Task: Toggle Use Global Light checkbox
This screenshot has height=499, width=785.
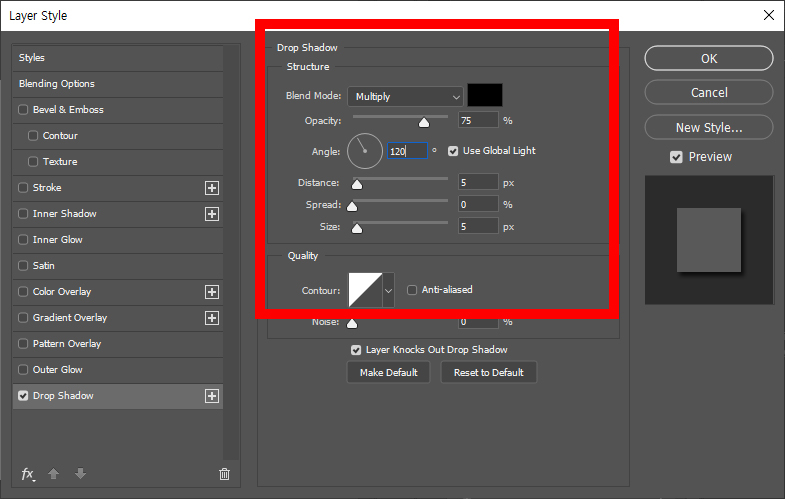Action: 453,151
